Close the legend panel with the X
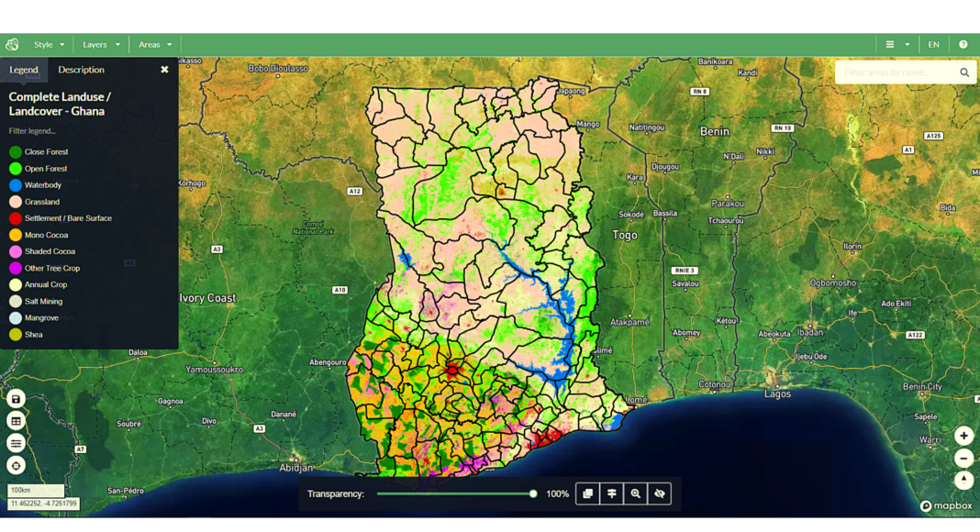 pyautogui.click(x=164, y=70)
